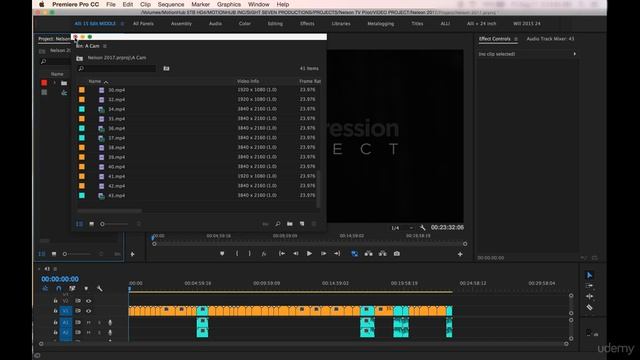Viewport: 640px width, 360px height.
Task: Open the Graphics menu
Action: coord(229,4)
